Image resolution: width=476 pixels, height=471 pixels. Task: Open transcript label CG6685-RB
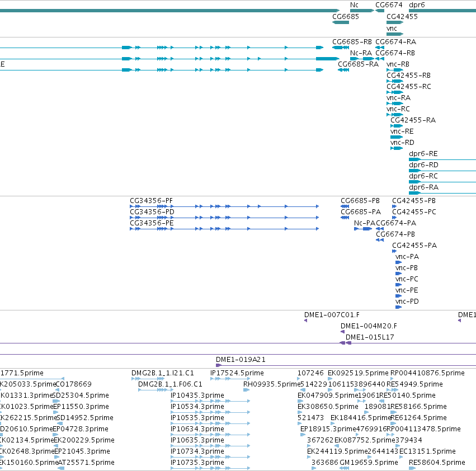coord(352,42)
